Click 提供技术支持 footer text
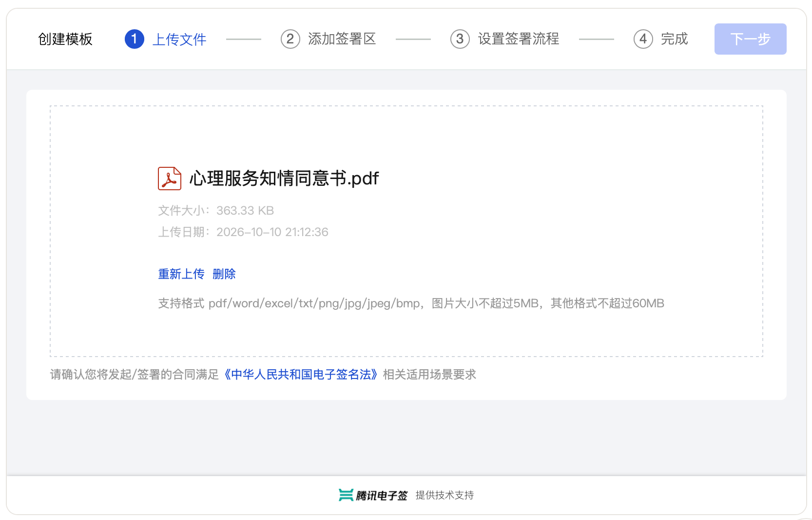This screenshot has height=520, width=812. (445, 495)
